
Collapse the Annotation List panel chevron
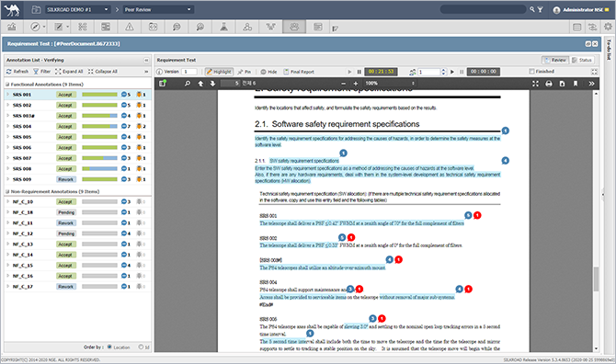coord(146,60)
